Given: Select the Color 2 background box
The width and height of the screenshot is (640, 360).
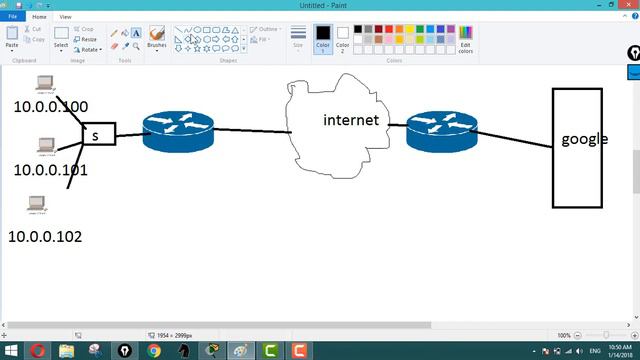Looking at the screenshot, I should tap(342, 39).
